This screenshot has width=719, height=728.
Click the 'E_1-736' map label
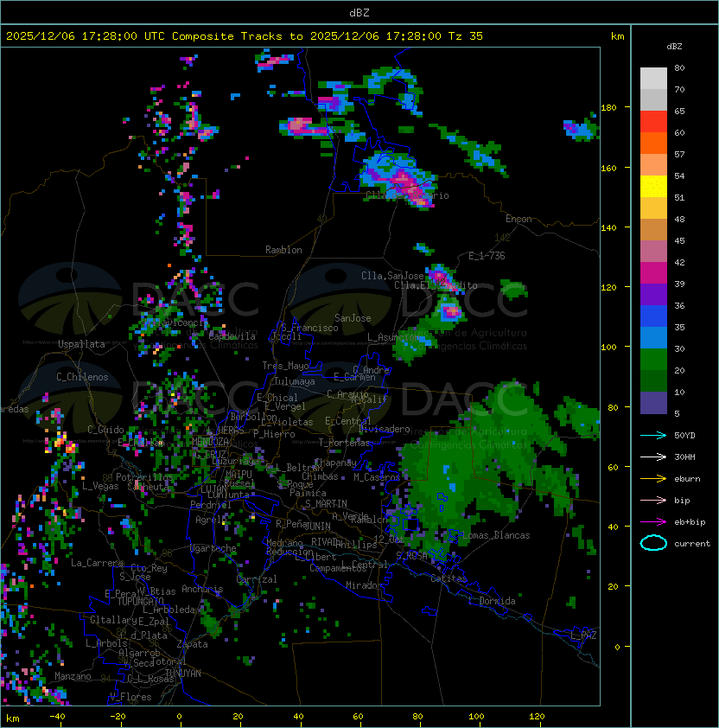(x=487, y=256)
